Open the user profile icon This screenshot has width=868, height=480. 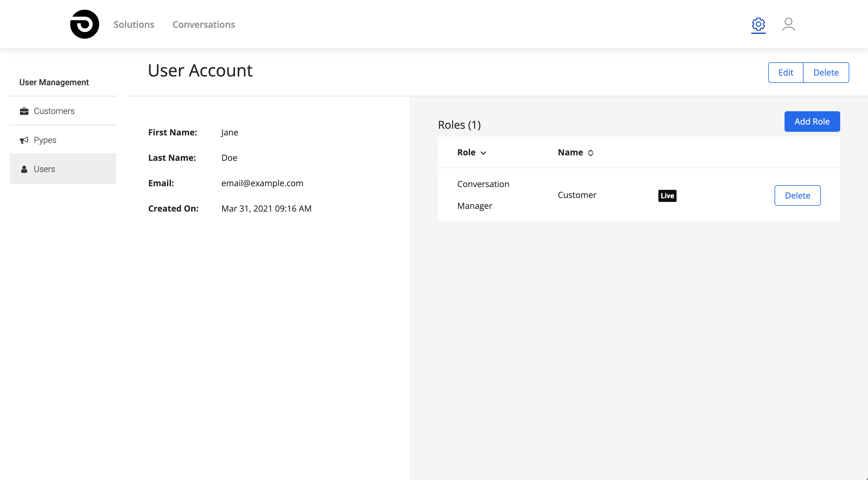click(x=788, y=24)
